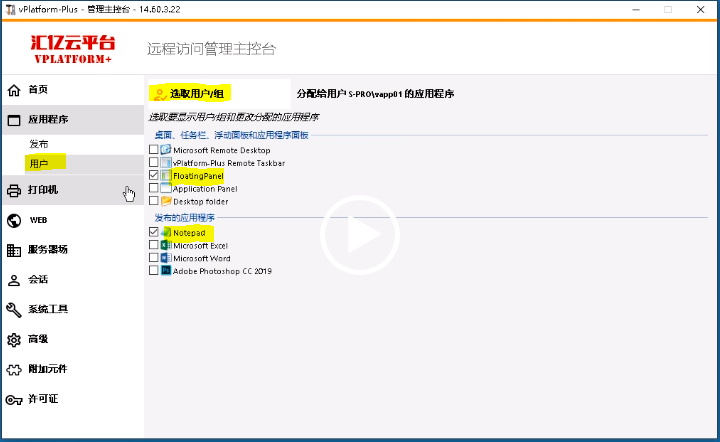
Task: Open the WEB globe icon
Action: [x=14, y=220]
